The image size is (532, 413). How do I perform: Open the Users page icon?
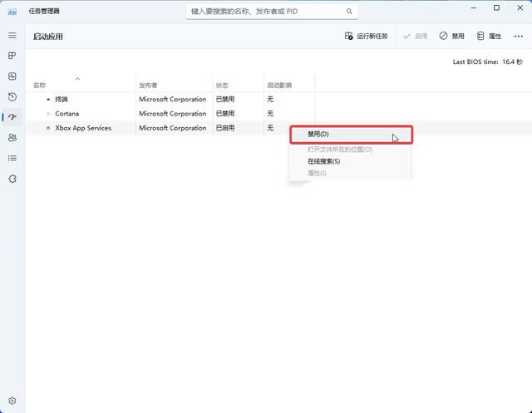(x=12, y=137)
